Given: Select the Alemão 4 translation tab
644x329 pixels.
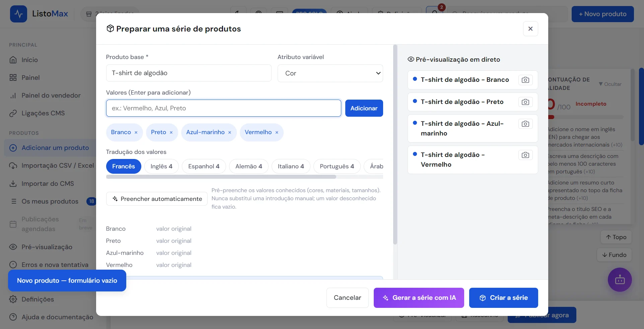Looking at the screenshot, I should coord(248,166).
